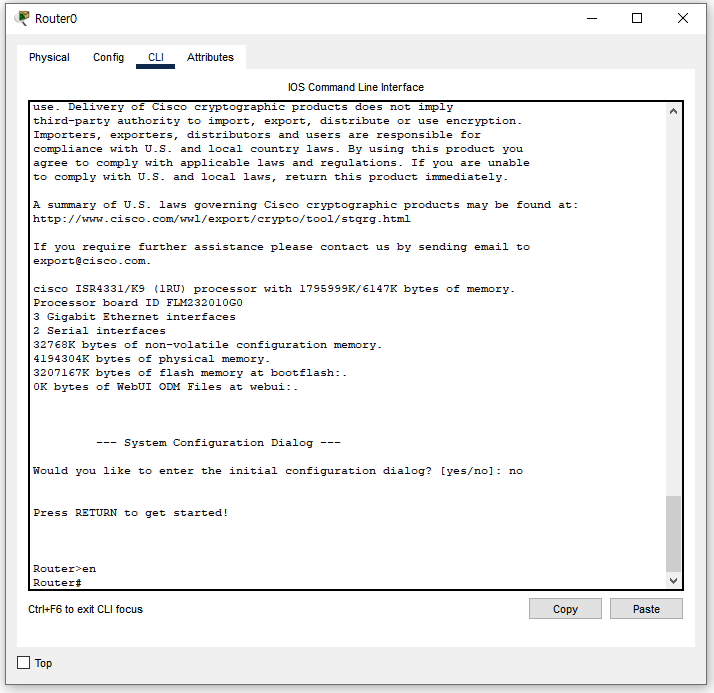The height and width of the screenshot is (693, 714).
Task: Click '3207167K bytes of flash memory' line
Action: click(x=190, y=373)
